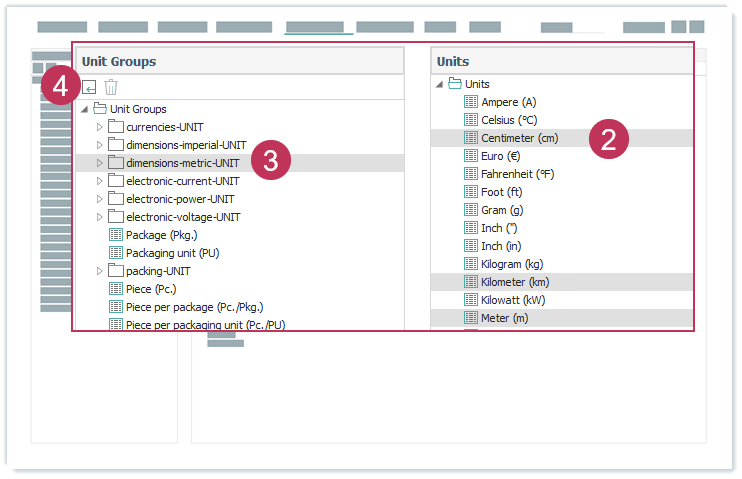This screenshot has width=742, height=479.
Task: Expand the dimensions-imperial-UNIT folder
Action: pyautogui.click(x=99, y=145)
